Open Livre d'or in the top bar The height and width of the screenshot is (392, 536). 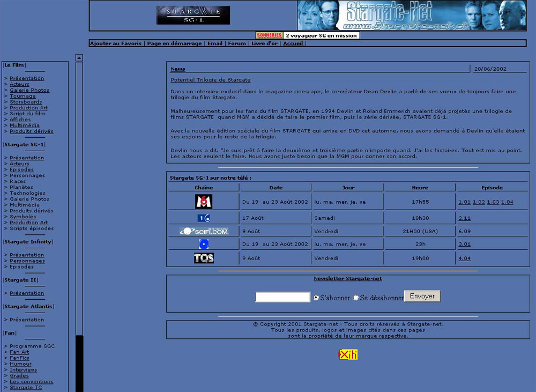(265, 43)
